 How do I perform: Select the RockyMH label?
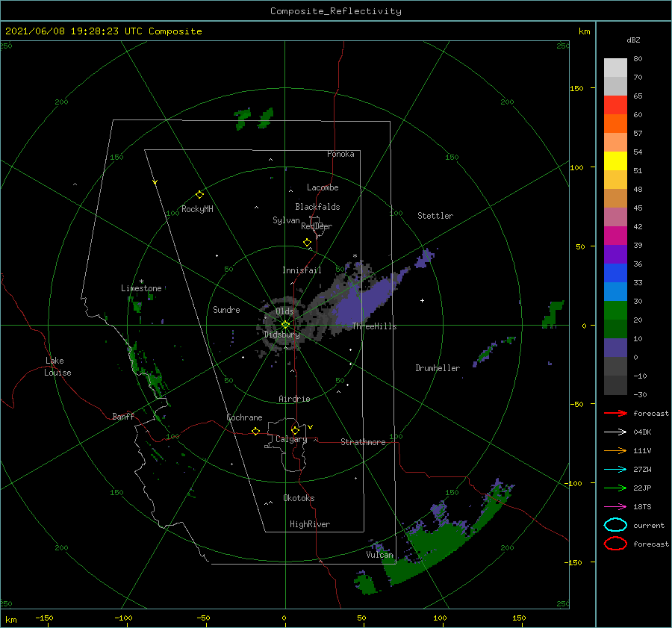(x=197, y=209)
